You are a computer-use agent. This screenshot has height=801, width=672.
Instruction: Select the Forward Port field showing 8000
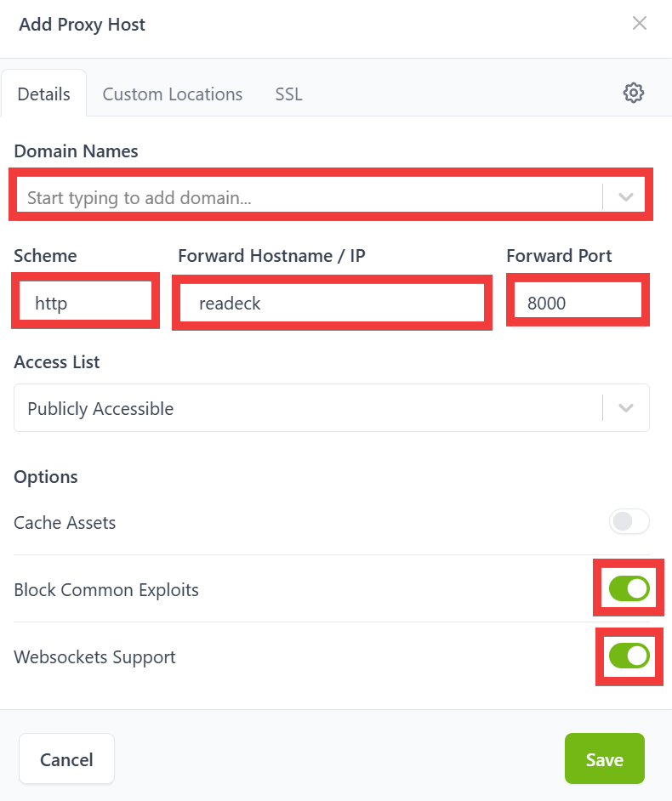578,303
